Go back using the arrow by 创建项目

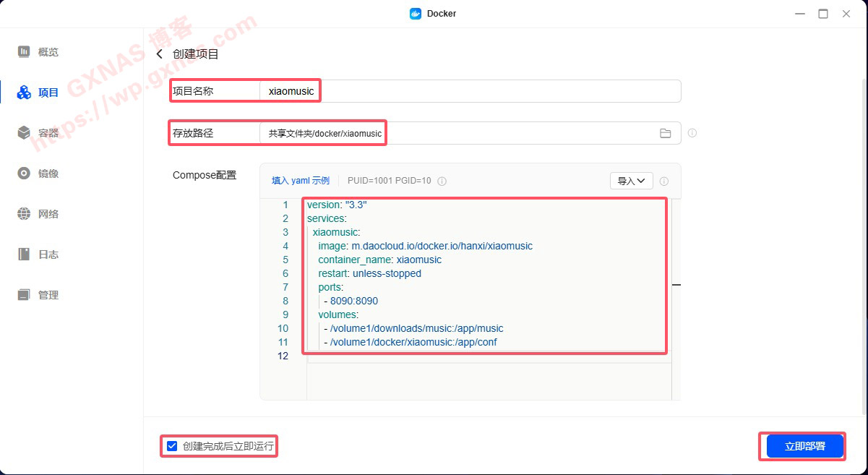(160, 54)
